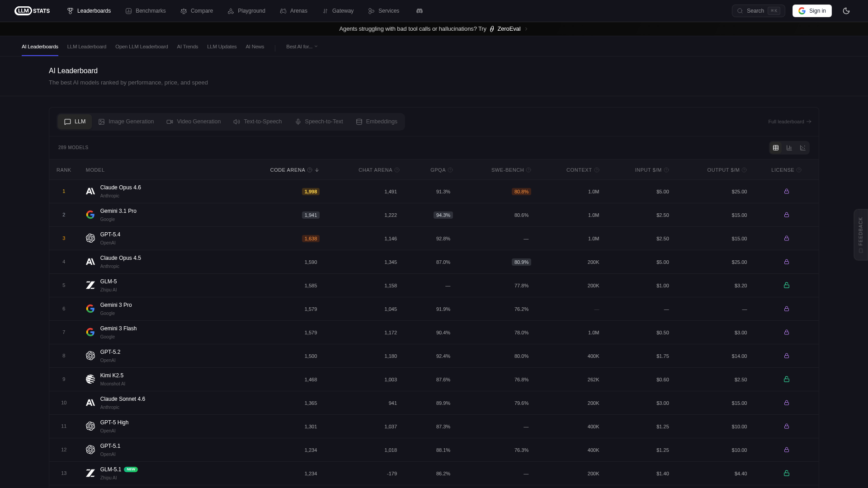Click Google logo beside Gemini 3.1 Pro

(x=90, y=215)
